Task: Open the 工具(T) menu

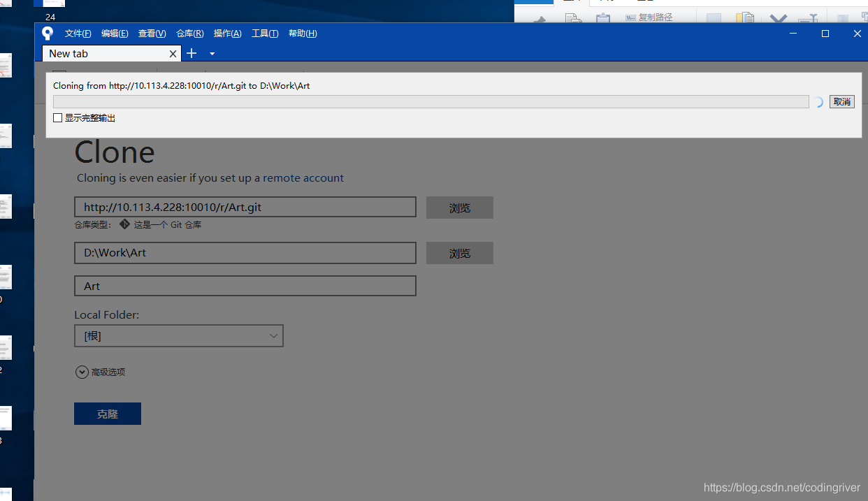Action: (265, 34)
